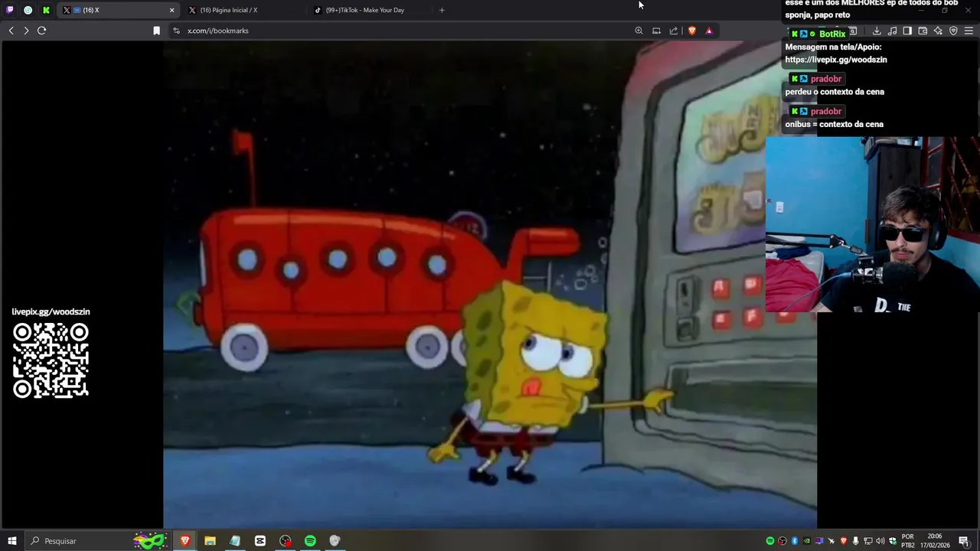
Task: Click the https://livepix.gg/woodszin chat link
Action: pyautogui.click(x=836, y=60)
